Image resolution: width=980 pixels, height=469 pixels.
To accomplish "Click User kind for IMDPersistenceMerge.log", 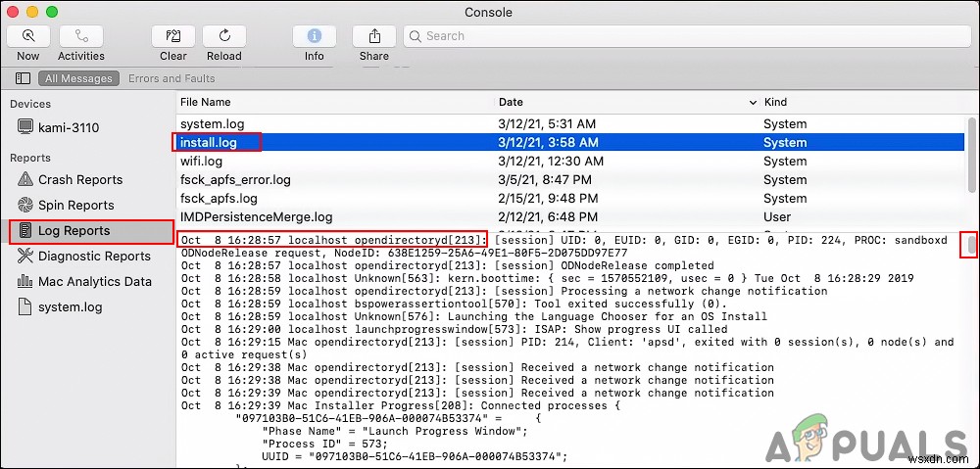I will pyautogui.click(x=777, y=217).
